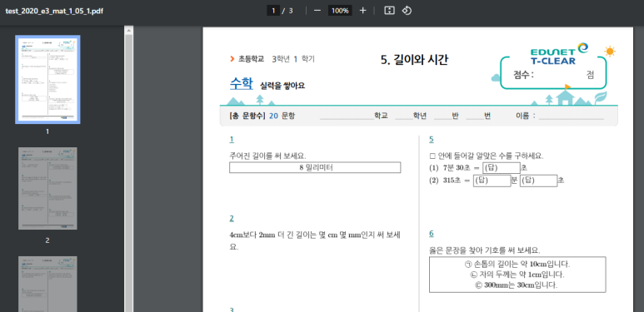Click the 실력을 쌓아요 subtitle
644x312 pixels.
282,86
